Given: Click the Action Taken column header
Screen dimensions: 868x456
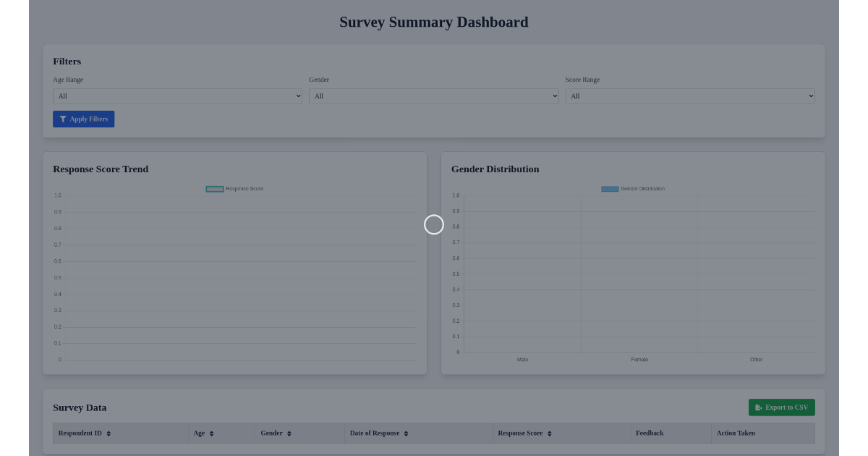Looking at the screenshot, I should coord(736,433).
